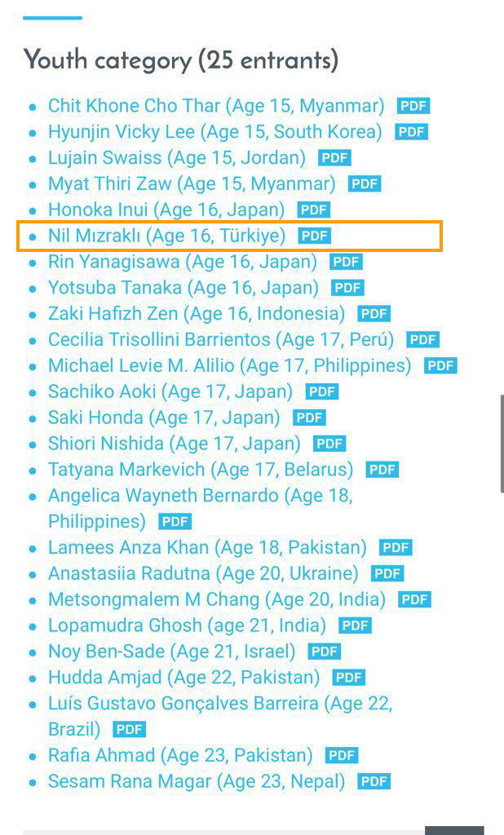Select Rin Yanagisawa entrant link

[183, 262]
